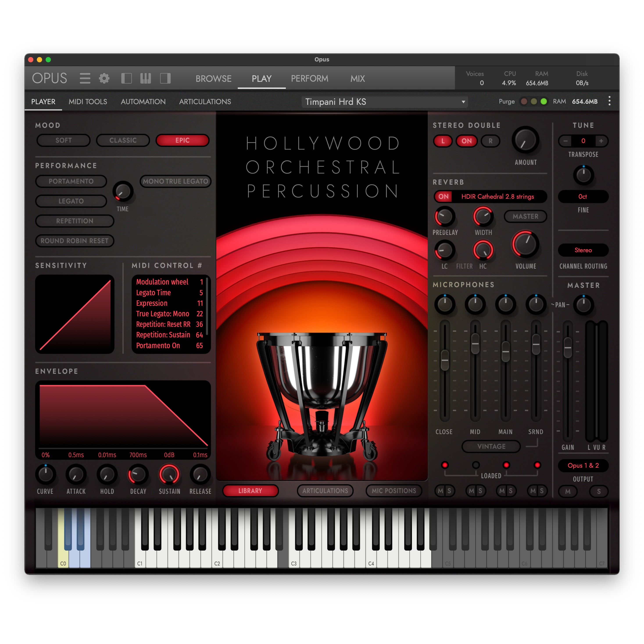Toggle the Reverb ON switch

tap(443, 196)
